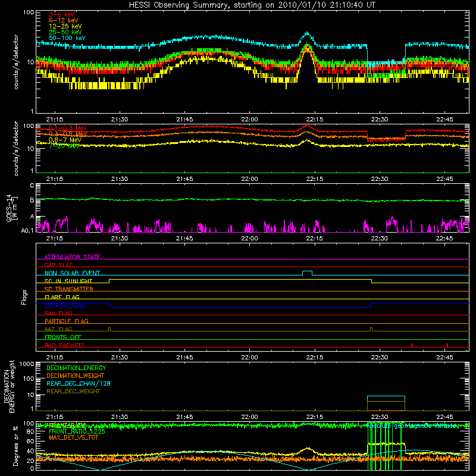
Task: Select the 3-6 keV legend entry
Action: (62, 14)
